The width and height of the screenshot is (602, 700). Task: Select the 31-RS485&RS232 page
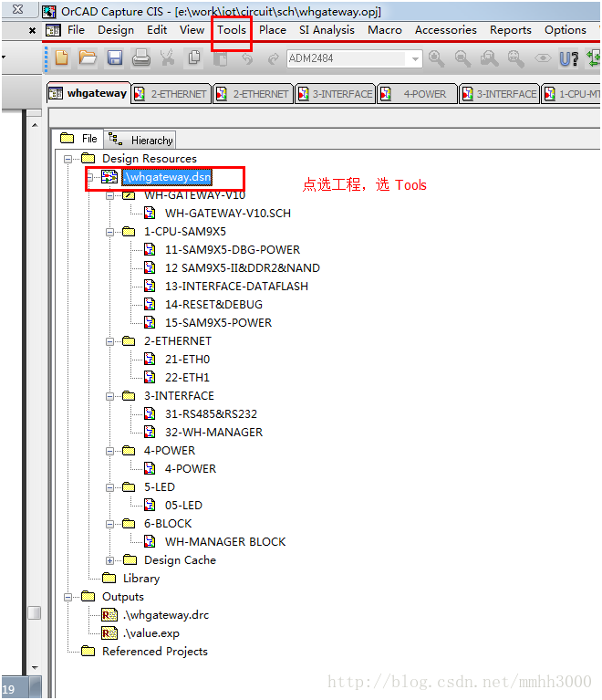pyautogui.click(x=211, y=413)
